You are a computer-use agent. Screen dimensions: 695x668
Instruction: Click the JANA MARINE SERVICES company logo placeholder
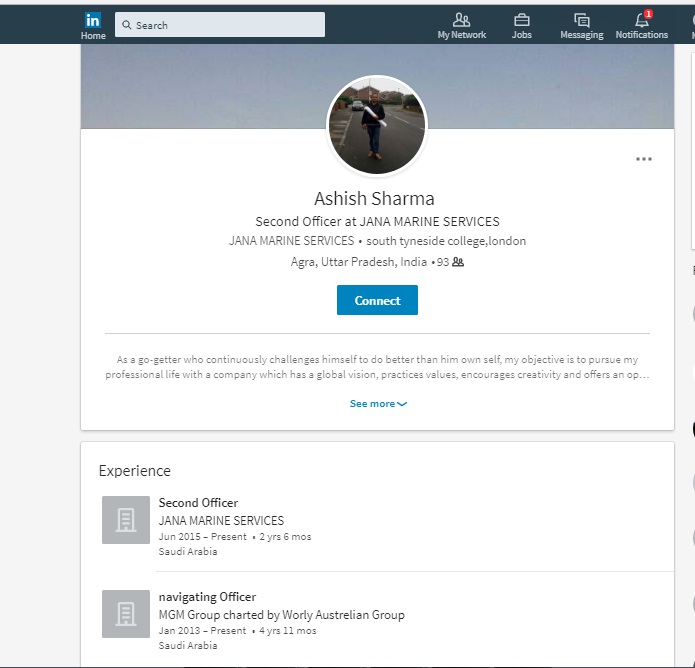tap(126, 520)
